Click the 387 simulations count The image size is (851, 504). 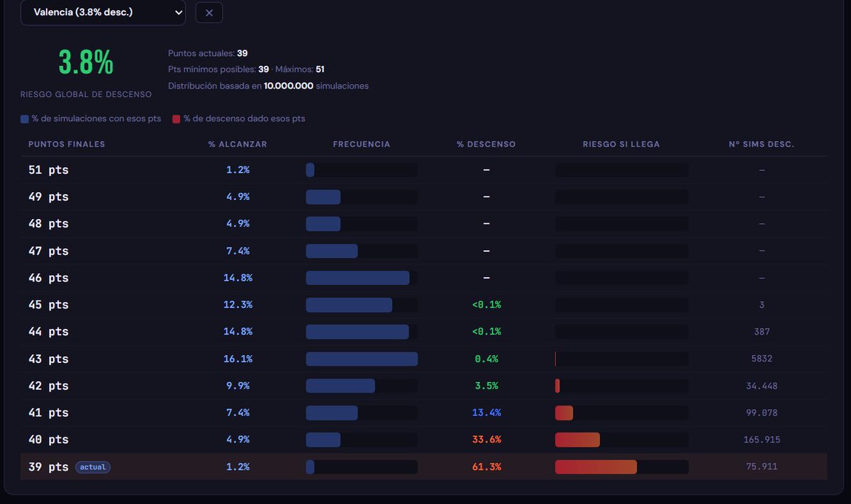(762, 332)
